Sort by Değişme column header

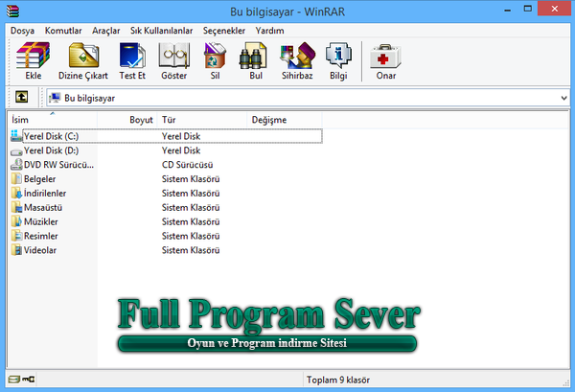[285, 120]
